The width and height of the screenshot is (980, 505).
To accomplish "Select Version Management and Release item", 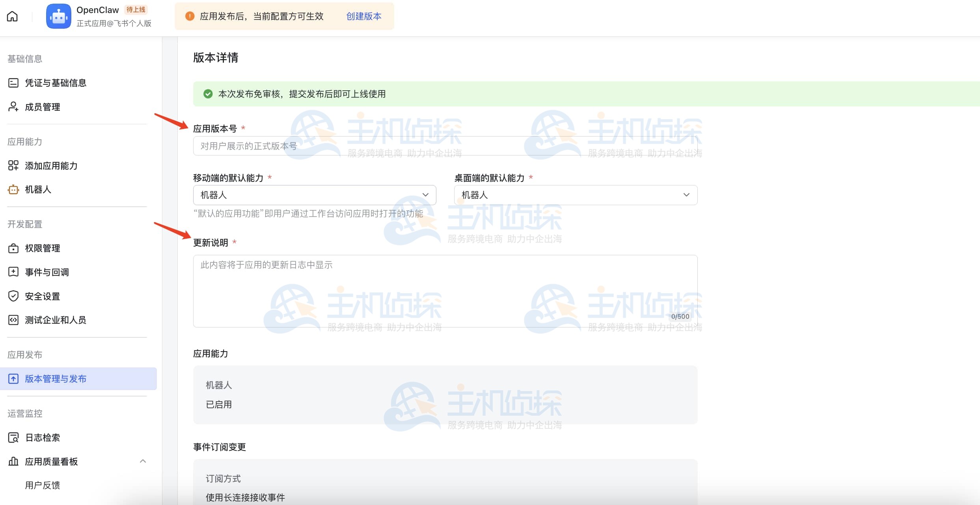I will (x=56, y=379).
